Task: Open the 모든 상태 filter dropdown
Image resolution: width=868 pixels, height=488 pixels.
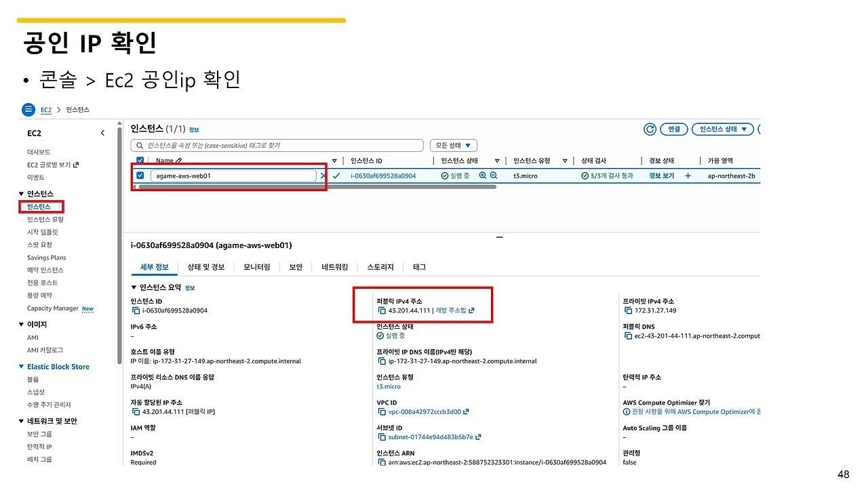Action: tap(454, 145)
